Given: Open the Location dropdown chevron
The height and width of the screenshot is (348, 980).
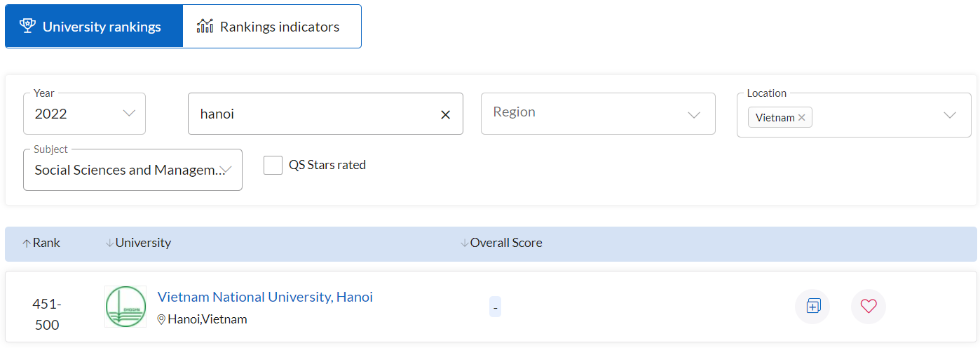Looking at the screenshot, I should coord(950,115).
